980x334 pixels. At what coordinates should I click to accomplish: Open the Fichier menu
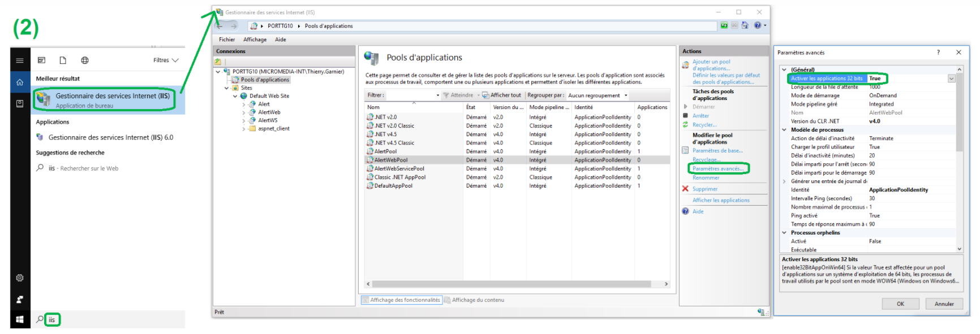pyautogui.click(x=227, y=40)
